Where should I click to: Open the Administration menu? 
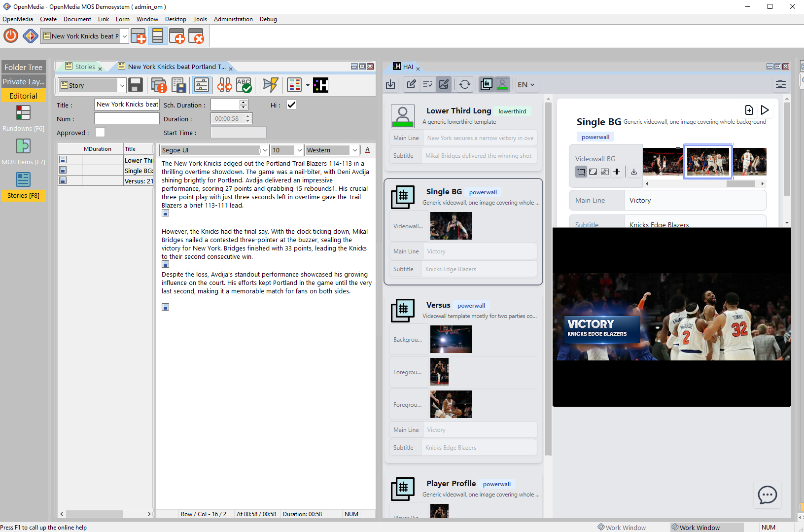coord(233,19)
